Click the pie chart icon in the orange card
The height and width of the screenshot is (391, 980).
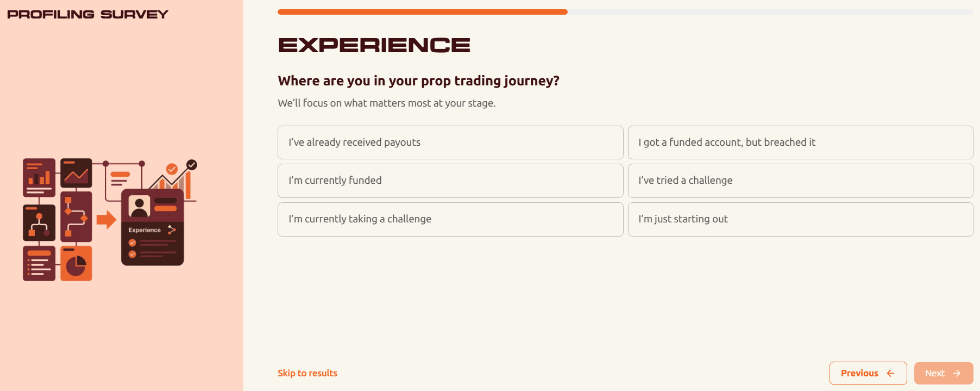tap(76, 264)
